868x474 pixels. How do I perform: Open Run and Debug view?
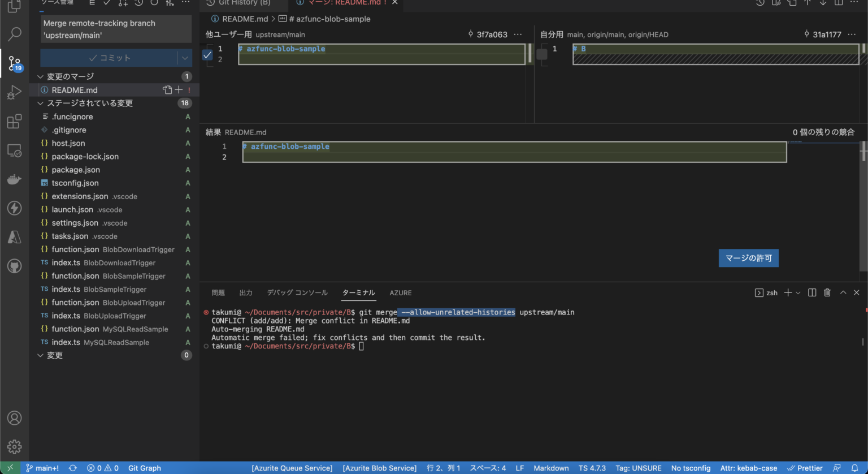coord(14,92)
